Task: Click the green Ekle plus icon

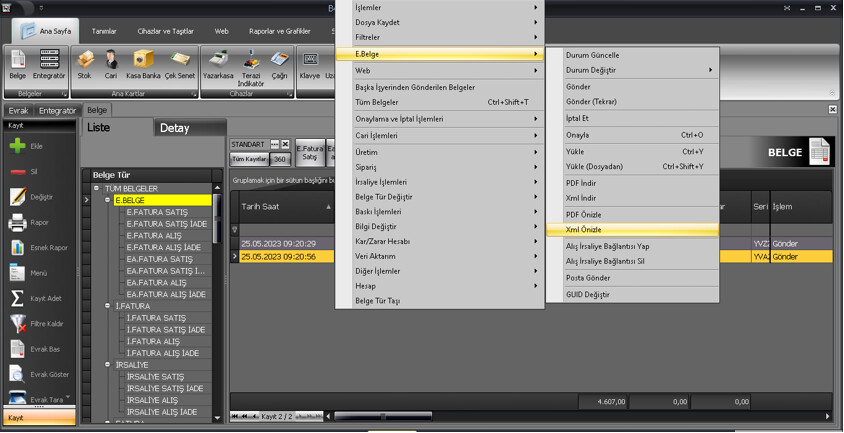Action: (x=18, y=146)
